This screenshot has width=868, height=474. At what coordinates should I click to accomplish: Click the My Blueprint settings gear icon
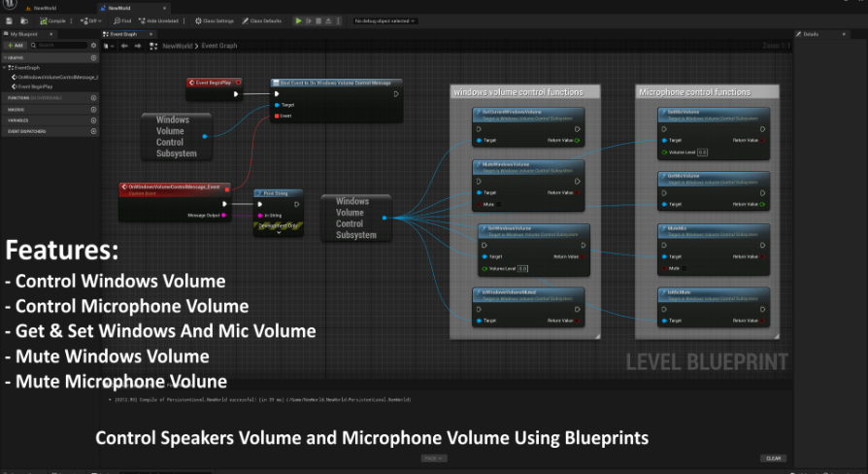tap(93, 45)
